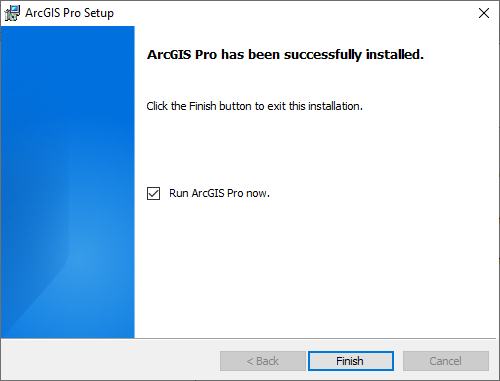500x381 pixels.
Task: Click the 'Run ArcGIS Pro now.' label text
Action: [219, 193]
